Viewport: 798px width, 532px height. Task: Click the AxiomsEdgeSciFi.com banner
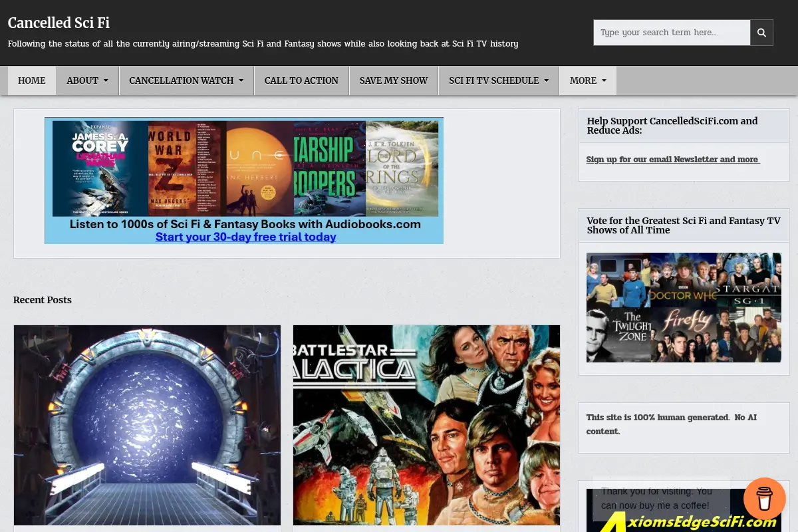click(x=684, y=511)
